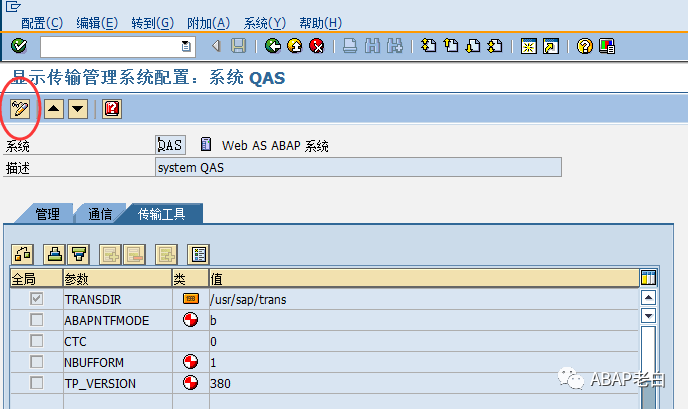Click the system type icon beside QAS
This screenshot has width=688, height=409.
[206, 144]
